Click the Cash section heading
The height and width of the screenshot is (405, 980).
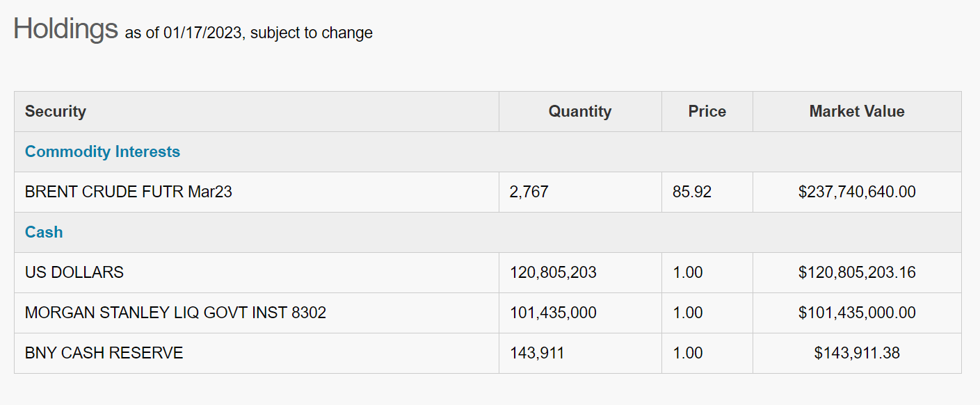(x=44, y=232)
